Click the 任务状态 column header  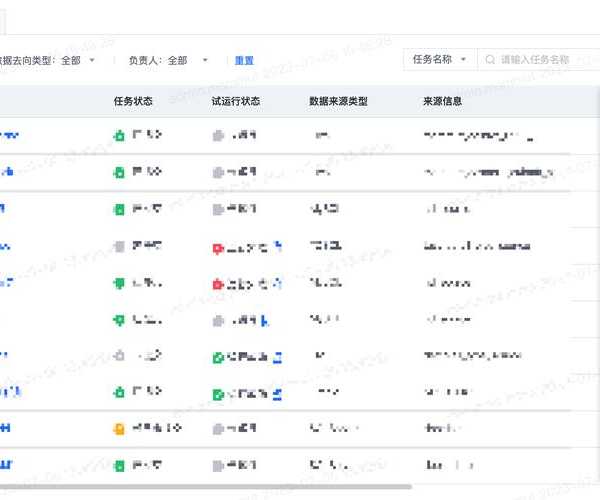coord(133,101)
